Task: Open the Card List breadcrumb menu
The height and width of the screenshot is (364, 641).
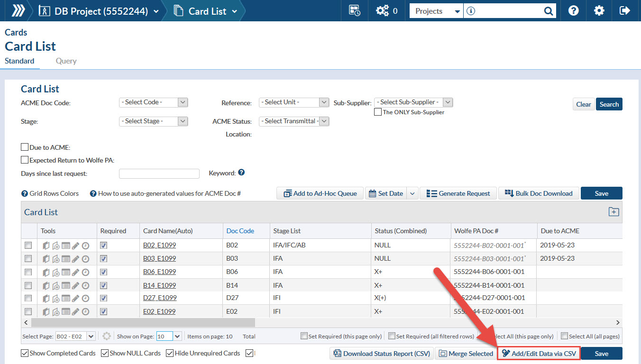Action: coord(206,10)
